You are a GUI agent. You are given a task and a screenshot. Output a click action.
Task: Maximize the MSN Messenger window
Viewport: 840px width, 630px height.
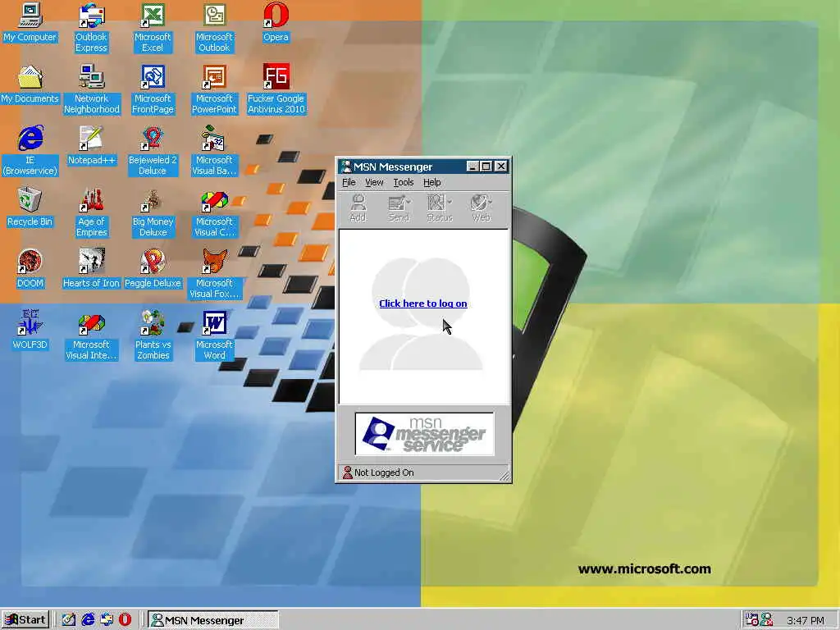point(486,167)
